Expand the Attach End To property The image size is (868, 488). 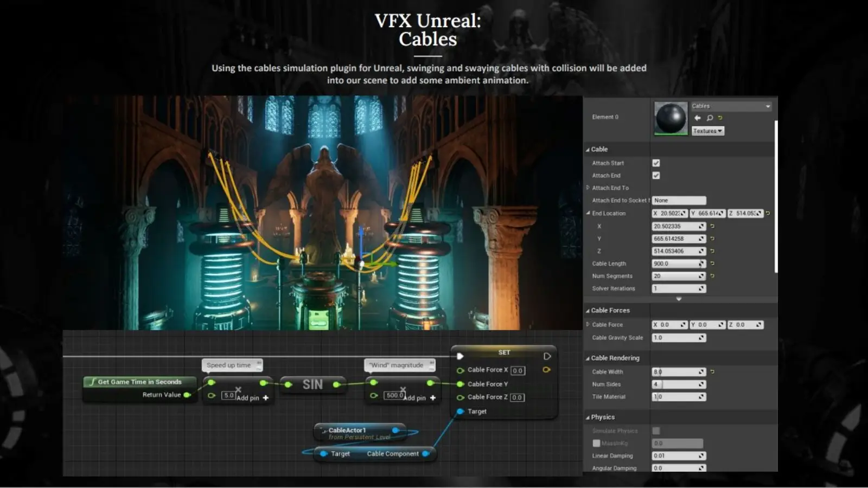tap(588, 188)
